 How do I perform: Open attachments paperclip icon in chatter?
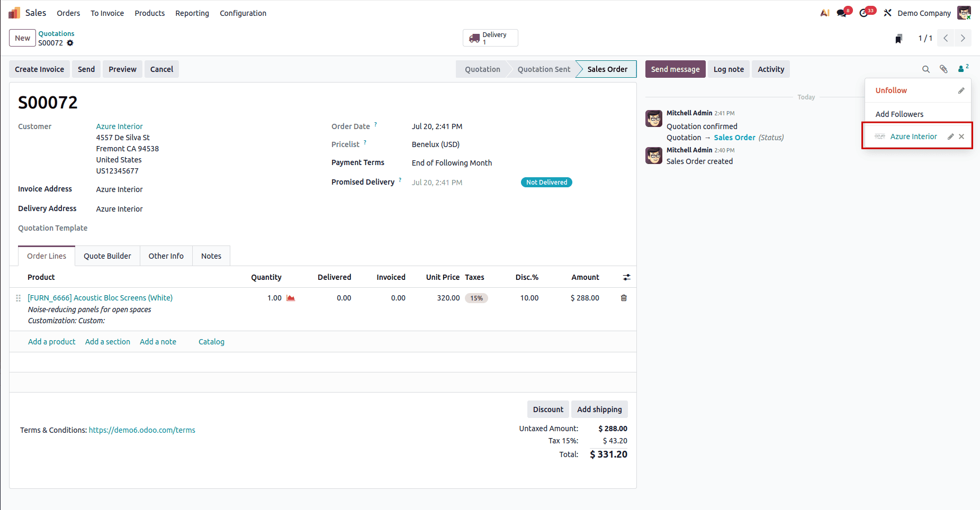click(x=943, y=69)
